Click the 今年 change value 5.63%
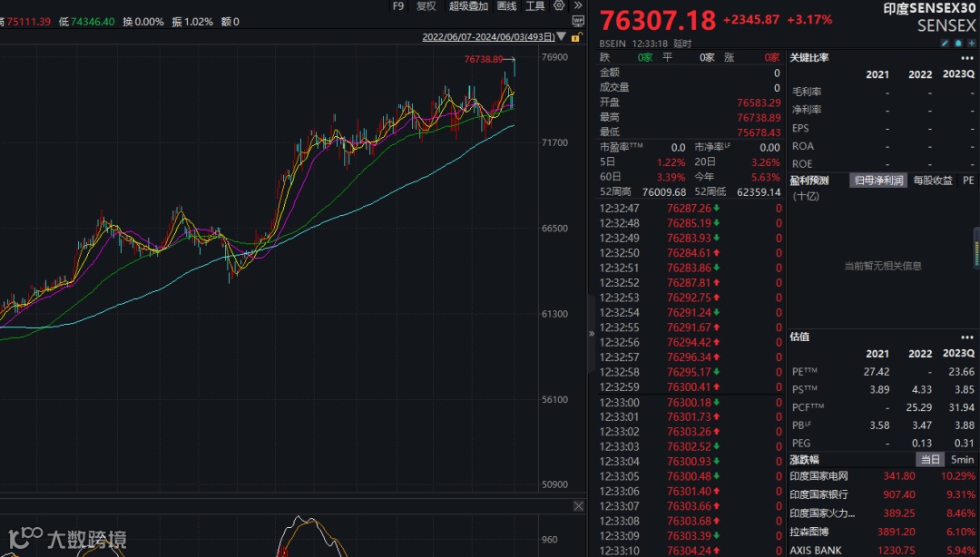 pyautogui.click(x=766, y=177)
